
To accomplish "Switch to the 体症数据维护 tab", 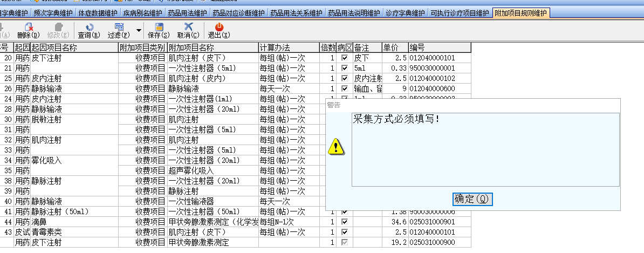I will click(x=98, y=13).
